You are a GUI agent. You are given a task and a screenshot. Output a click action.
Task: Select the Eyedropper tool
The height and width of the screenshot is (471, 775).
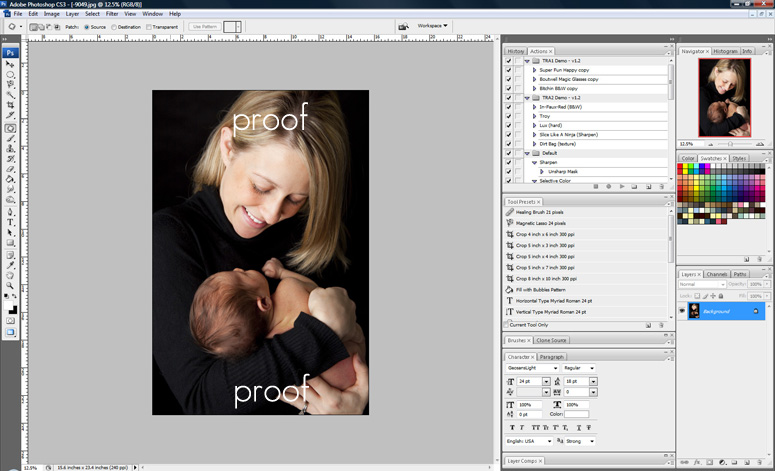(x=10, y=265)
